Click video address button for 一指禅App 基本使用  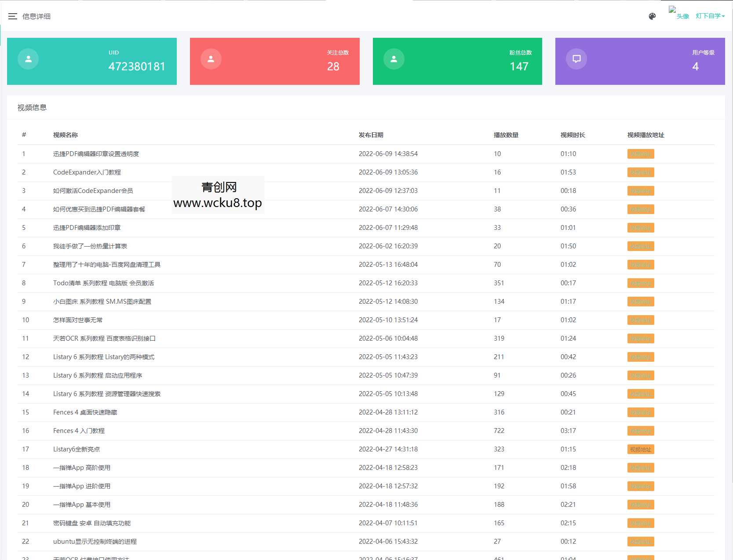[x=640, y=505]
